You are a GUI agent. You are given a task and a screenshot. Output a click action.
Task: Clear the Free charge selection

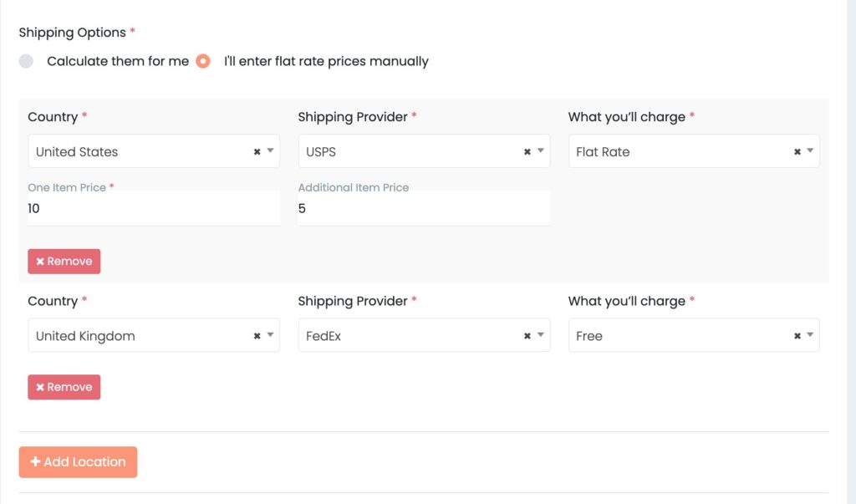pos(798,335)
